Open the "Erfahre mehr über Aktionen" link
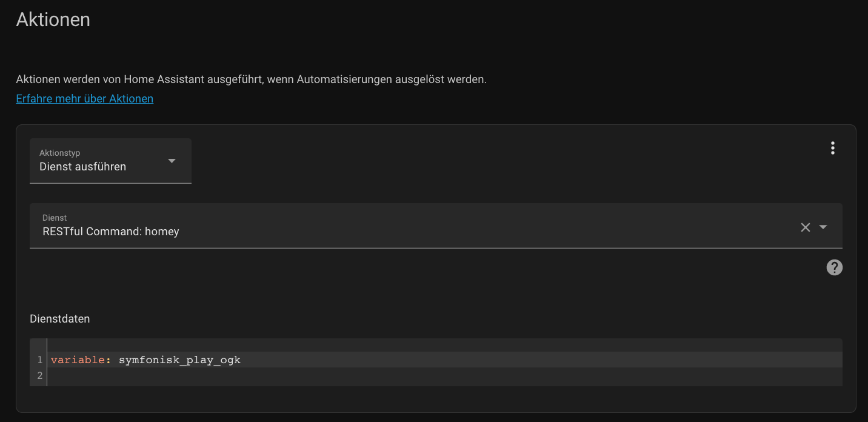This screenshot has height=422, width=868. [84, 98]
